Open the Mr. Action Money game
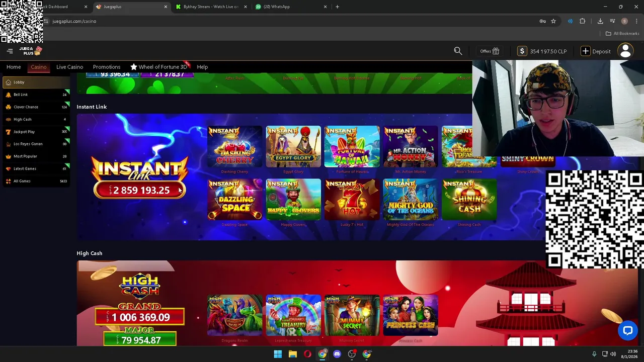This screenshot has width=644, height=362. [411, 146]
